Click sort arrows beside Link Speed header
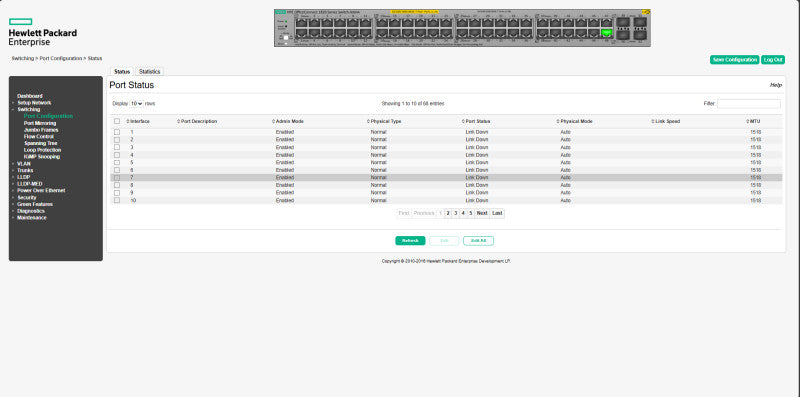This screenshot has width=800, height=397. tap(653, 121)
